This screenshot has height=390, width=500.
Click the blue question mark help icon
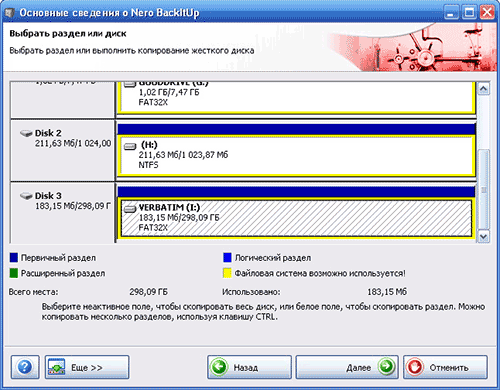pyautogui.click(x=25, y=367)
